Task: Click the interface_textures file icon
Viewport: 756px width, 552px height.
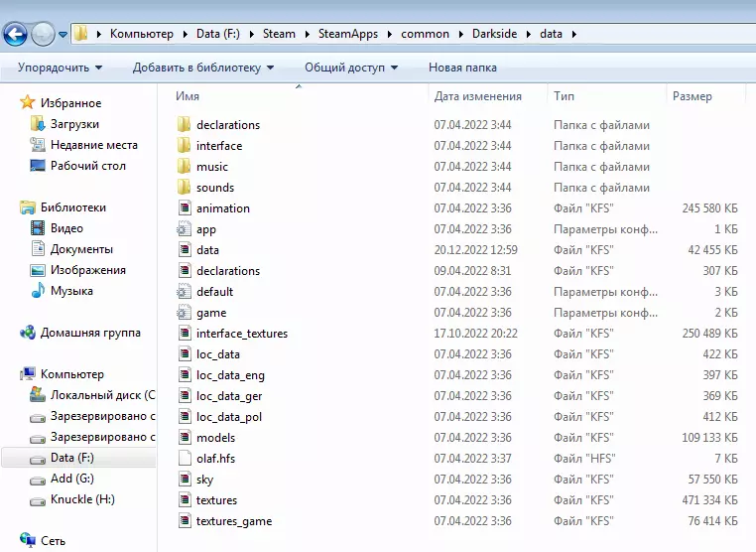Action: 185,333
